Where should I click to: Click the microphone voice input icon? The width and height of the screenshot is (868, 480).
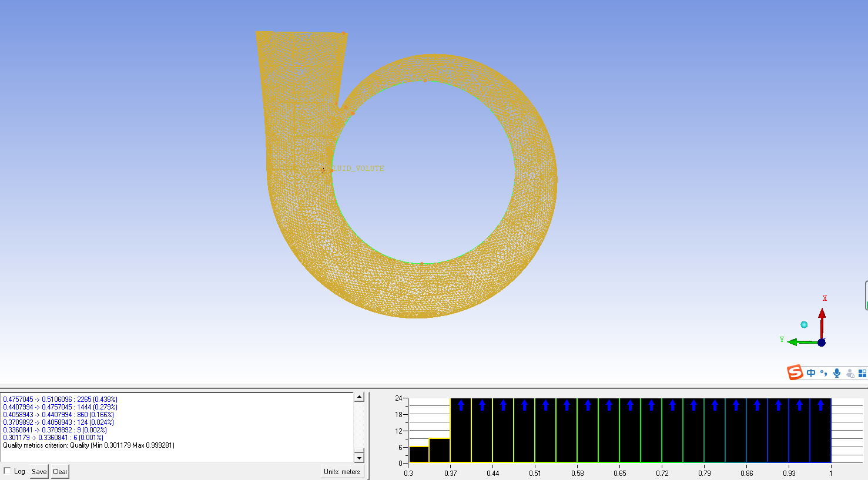(836, 373)
